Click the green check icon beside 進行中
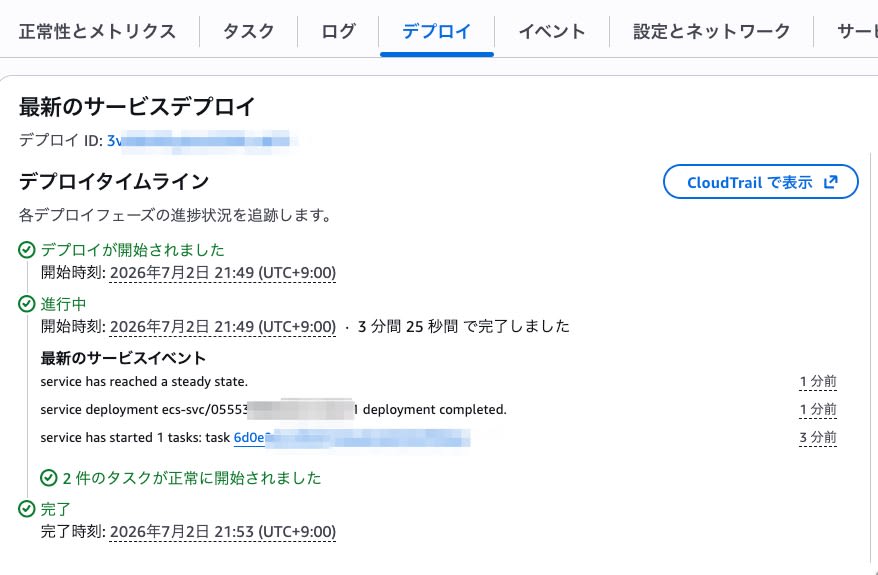This screenshot has height=575, width=878. tap(27, 304)
